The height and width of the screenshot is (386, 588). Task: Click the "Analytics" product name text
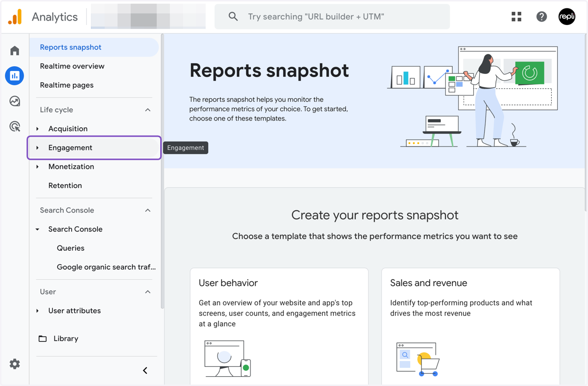point(55,17)
